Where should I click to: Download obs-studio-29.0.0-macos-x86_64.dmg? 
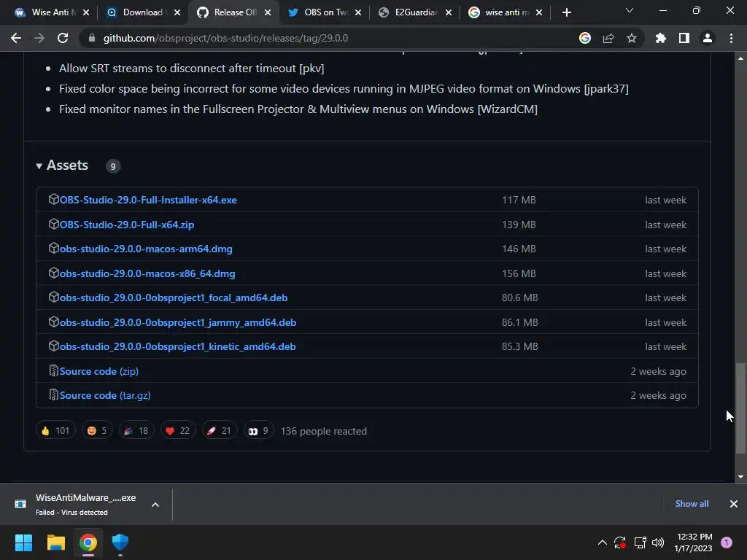click(147, 274)
